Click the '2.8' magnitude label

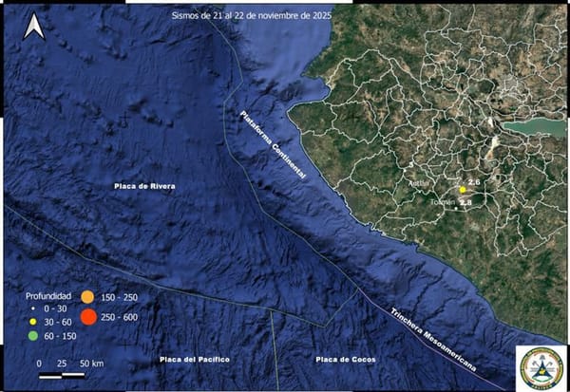(465, 202)
